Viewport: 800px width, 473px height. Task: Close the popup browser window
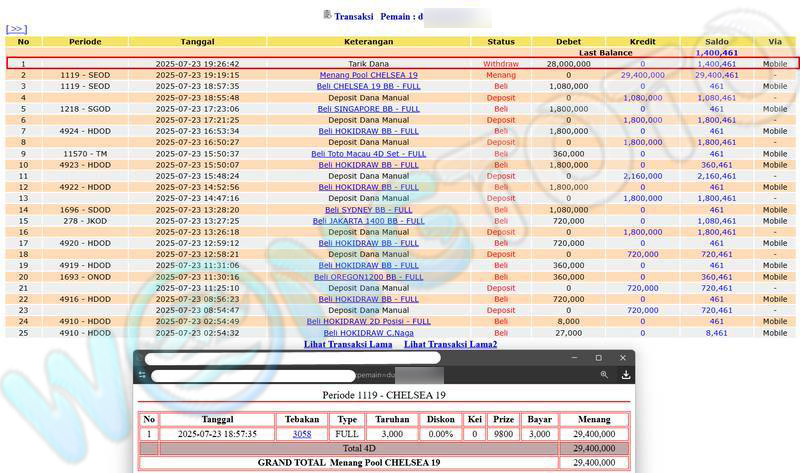pyautogui.click(x=623, y=357)
